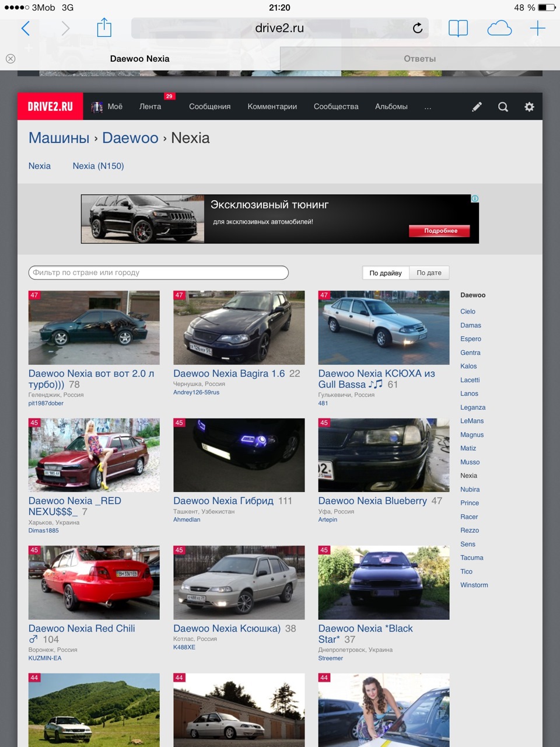The width and height of the screenshot is (560, 747).
Task: Open user Dimas1885 profile
Action: [x=44, y=530]
